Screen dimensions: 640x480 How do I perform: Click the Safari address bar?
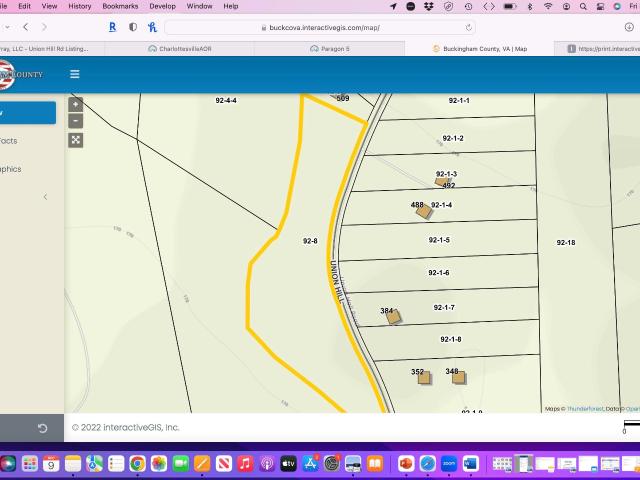click(320, 27)
